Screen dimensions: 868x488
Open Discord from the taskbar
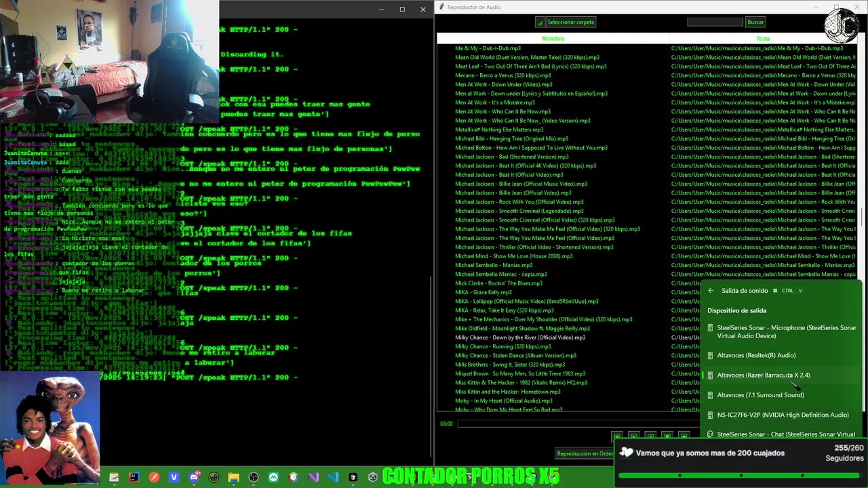click(194, 477)
